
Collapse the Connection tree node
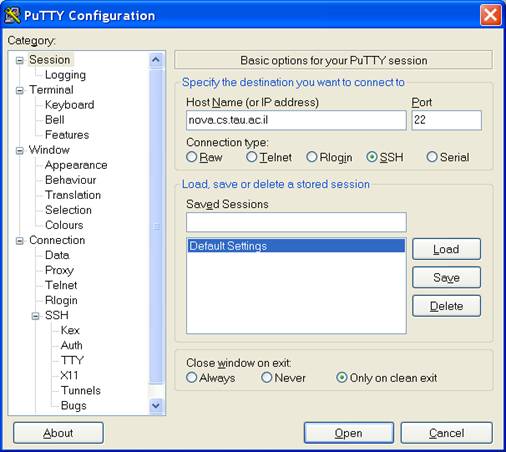tap(20, 241)
